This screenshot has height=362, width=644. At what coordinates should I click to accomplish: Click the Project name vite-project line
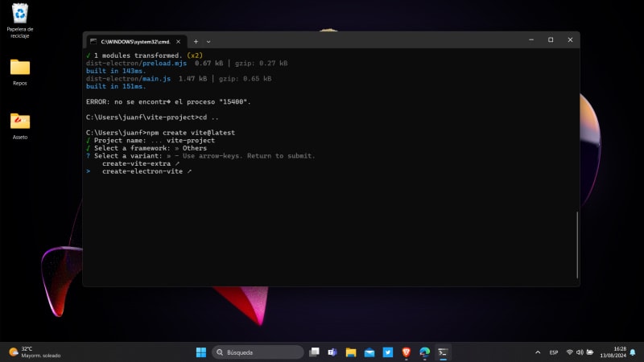tap(151, 140)
